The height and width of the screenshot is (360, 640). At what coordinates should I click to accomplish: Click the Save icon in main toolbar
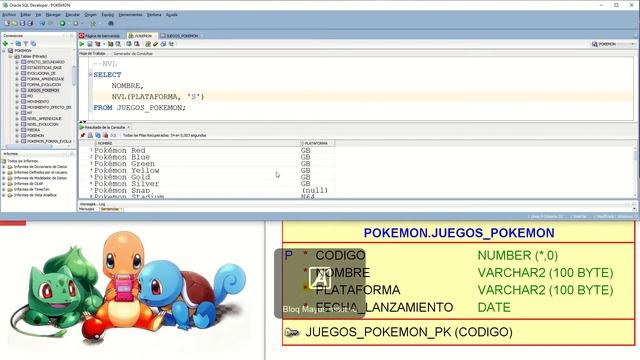pyautogui.click(x=22, y=23)
